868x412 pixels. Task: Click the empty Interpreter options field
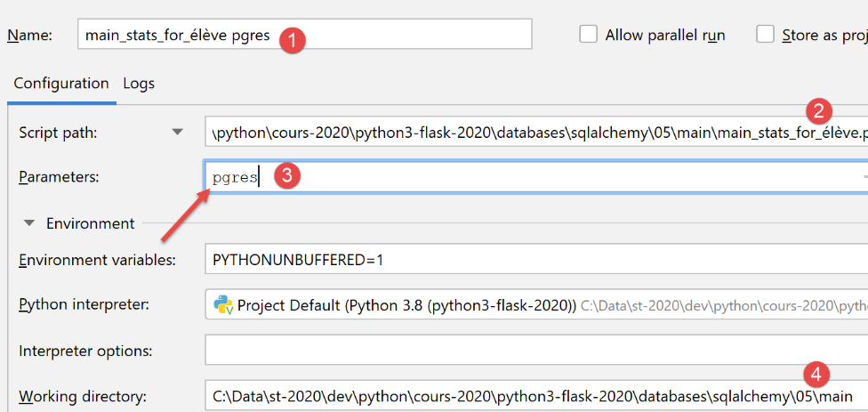pos(534,350)
